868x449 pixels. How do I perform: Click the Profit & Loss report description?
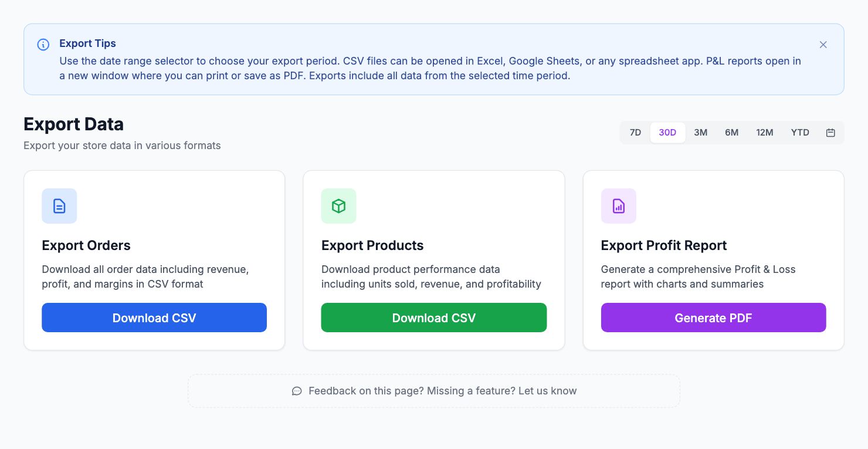pyautogui.click(x=698, y=276)
